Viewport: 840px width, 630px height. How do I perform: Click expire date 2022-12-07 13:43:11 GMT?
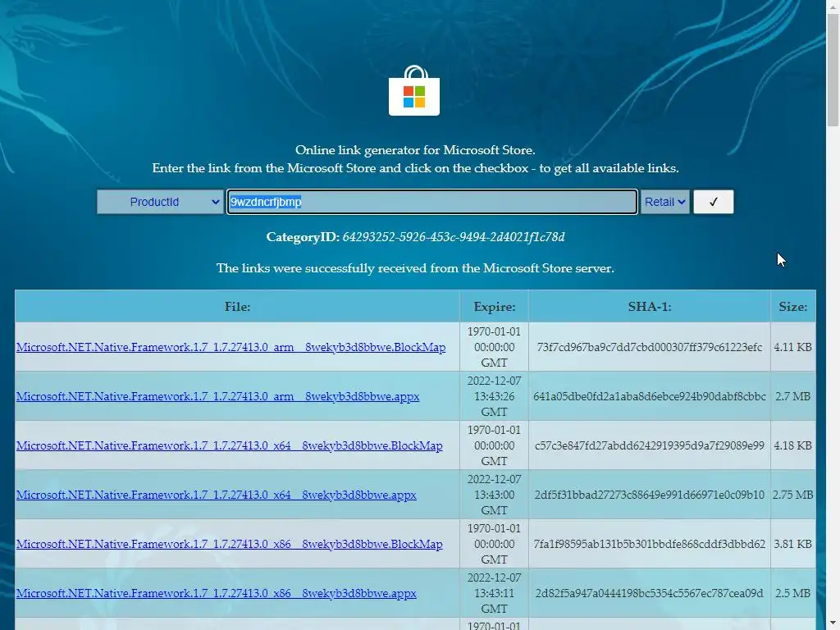494,594
